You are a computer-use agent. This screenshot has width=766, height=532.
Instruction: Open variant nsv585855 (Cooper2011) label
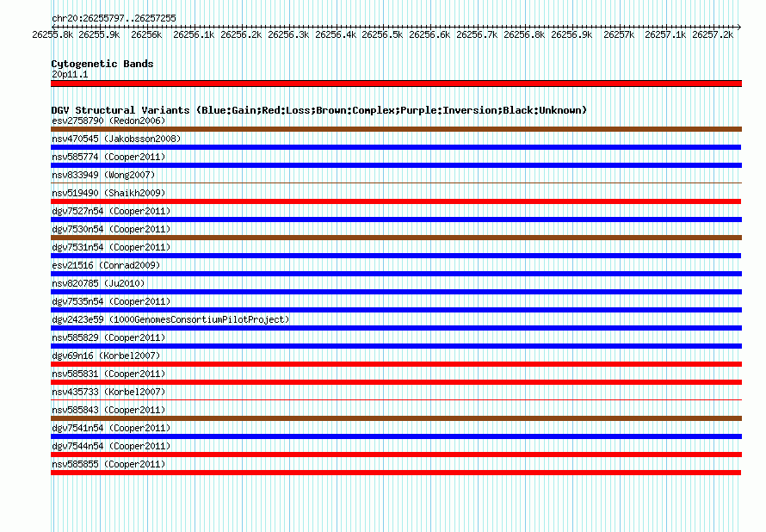[x=108, y=464]
